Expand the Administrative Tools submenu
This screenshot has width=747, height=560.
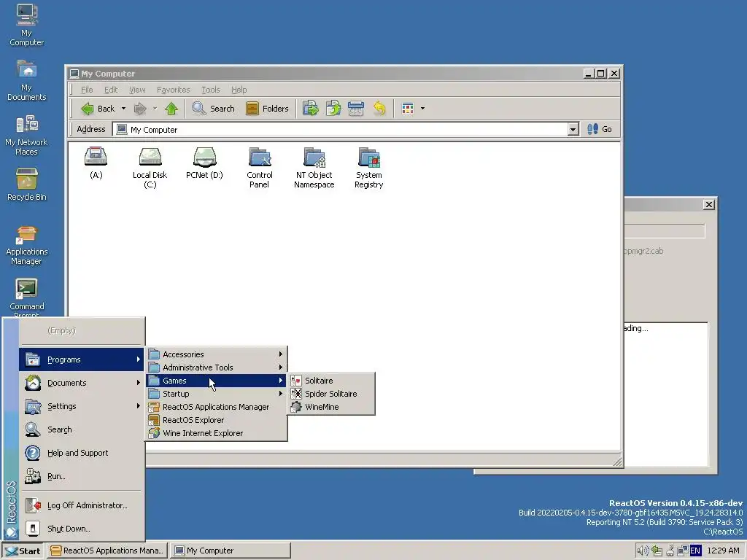pos(216,367)
